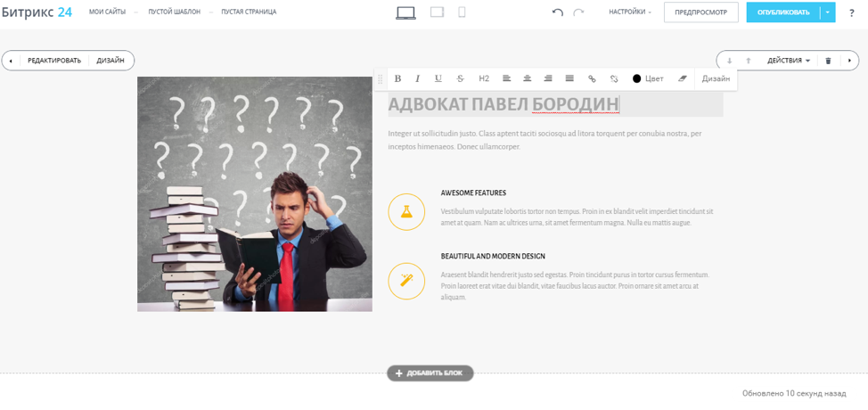Clear formatting with the eraser icon
868x410 pixels.
point(683,78)
